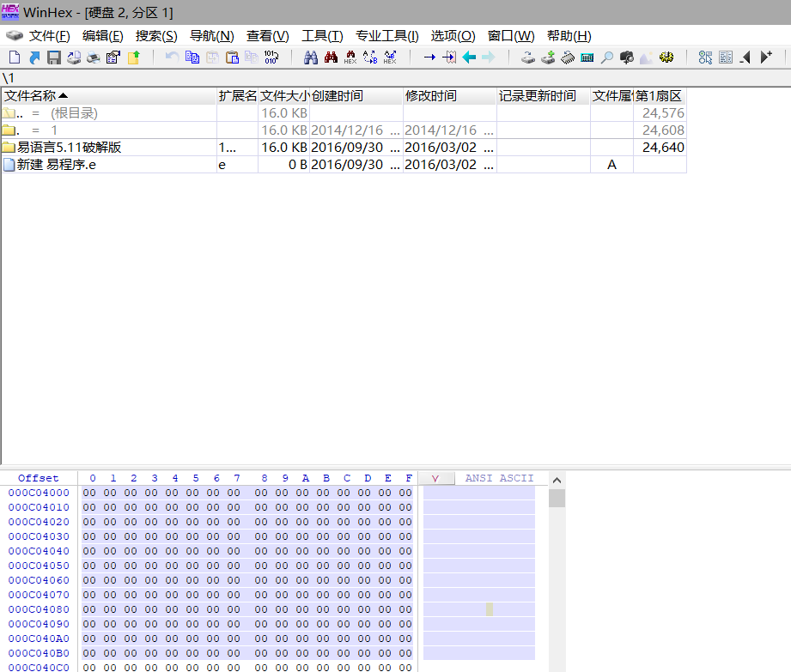
Task: Click the hex editor scroll up arrow
Action: point(557,480)
